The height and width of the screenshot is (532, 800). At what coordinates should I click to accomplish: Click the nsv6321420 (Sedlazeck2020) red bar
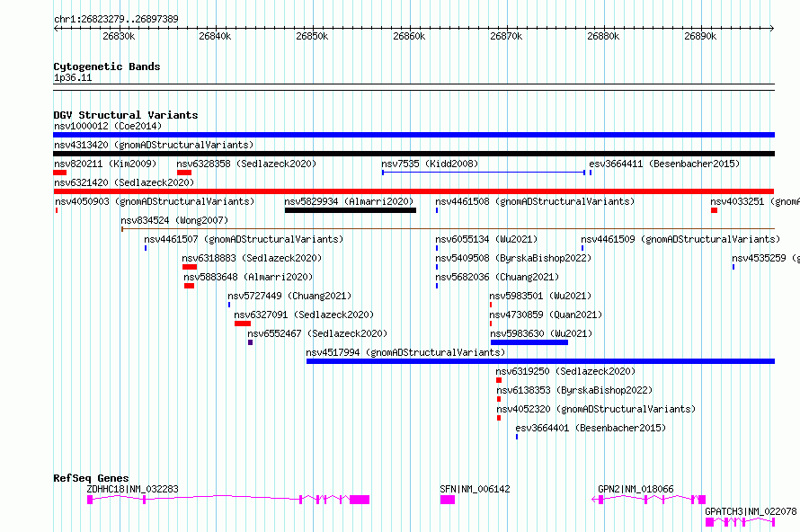coord(413,191)
